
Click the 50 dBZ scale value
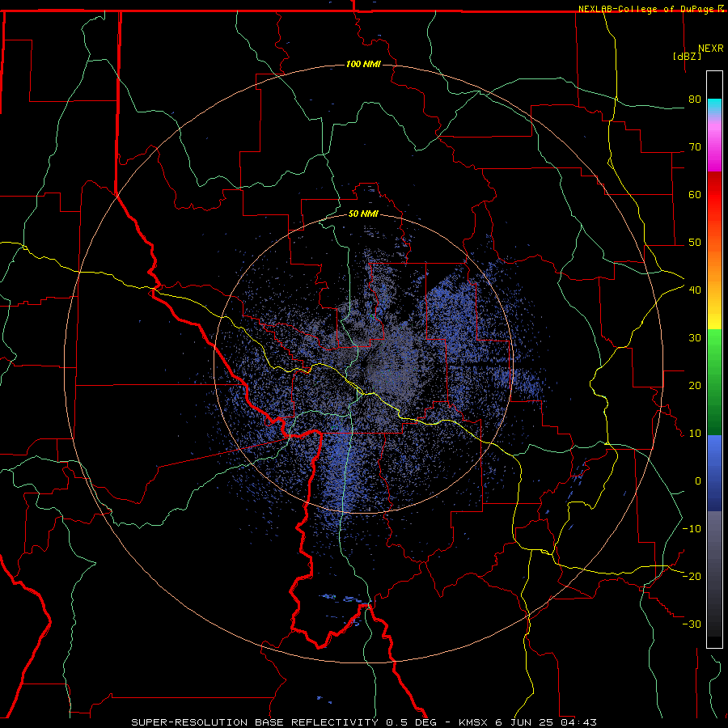(x=695, y=243)
